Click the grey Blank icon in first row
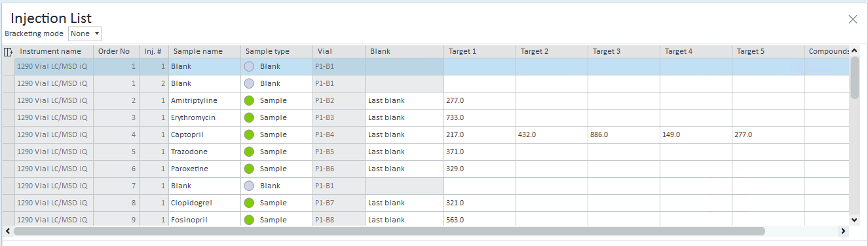Image resolution: width=868 pixels, height=246 pixels. coord(249,66)
